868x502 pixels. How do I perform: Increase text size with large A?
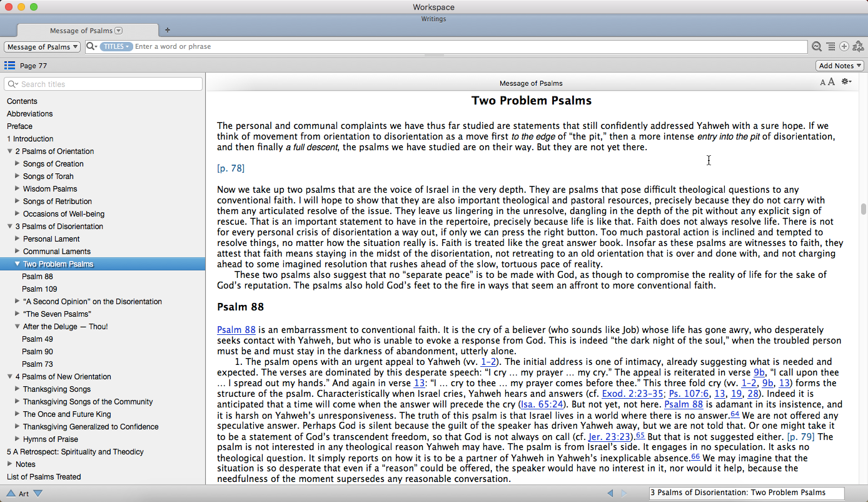point(832,82)
